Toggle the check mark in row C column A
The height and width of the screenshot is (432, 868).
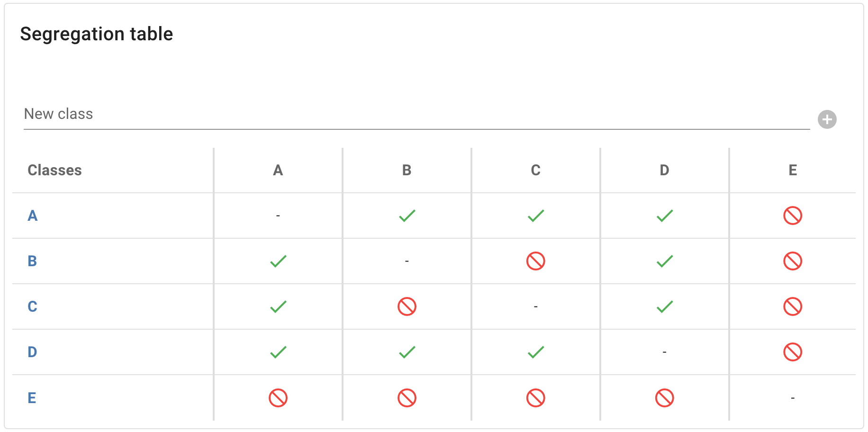pyautogui.click(x=278, y=306)
